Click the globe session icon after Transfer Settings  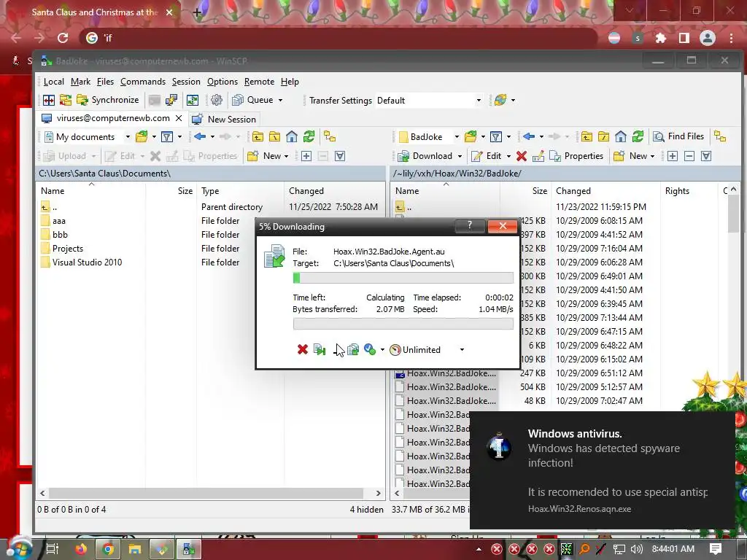pos(500,100)
